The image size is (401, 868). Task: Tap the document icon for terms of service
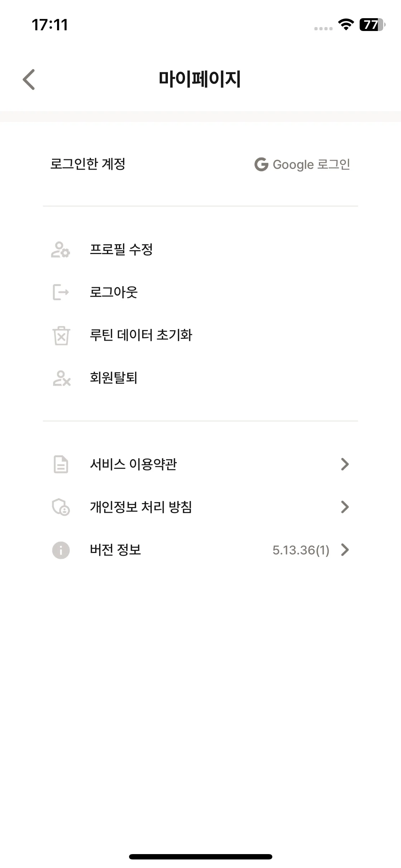[x=61, y=464]
